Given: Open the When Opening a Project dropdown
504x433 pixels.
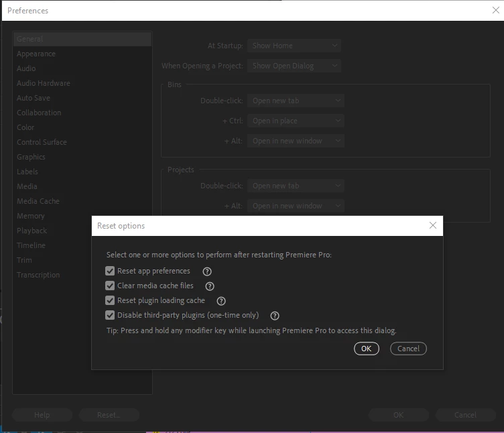Looking at the screenshot, I should pos(294,66).
